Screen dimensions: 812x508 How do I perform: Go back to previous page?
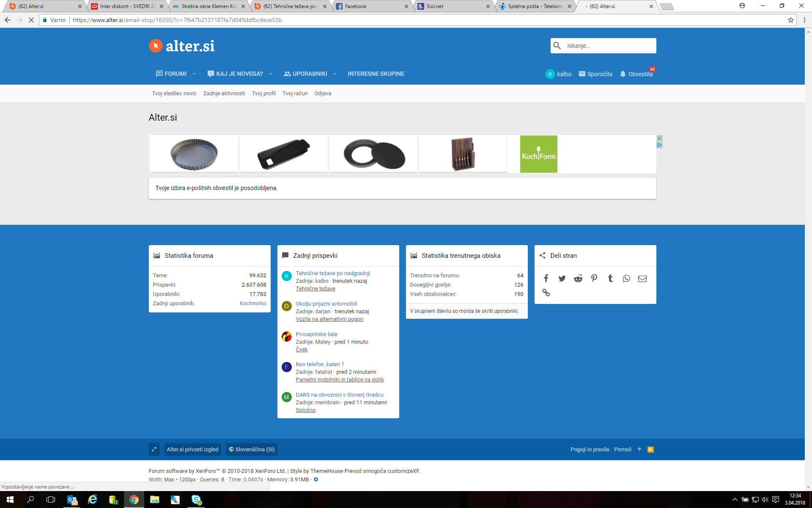[8, 20]
